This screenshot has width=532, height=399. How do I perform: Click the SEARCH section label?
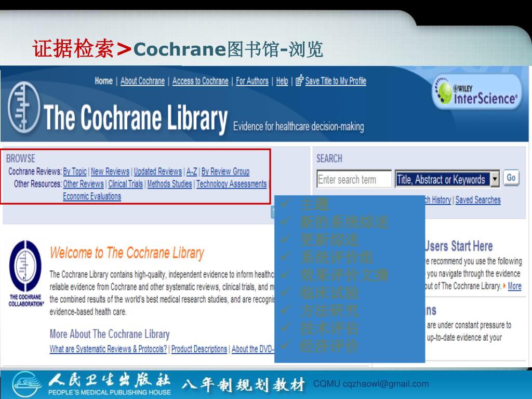329,158
